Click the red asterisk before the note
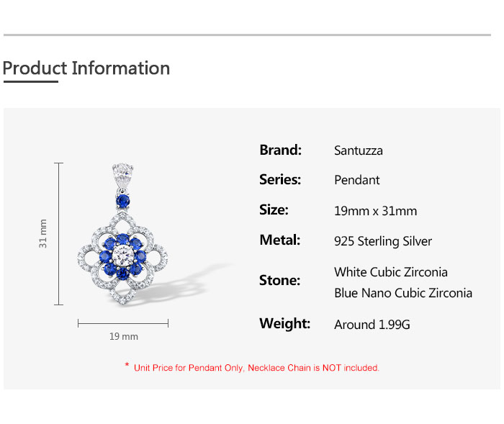Viewport: 504px width, 424px height. (x=127, y=366)
